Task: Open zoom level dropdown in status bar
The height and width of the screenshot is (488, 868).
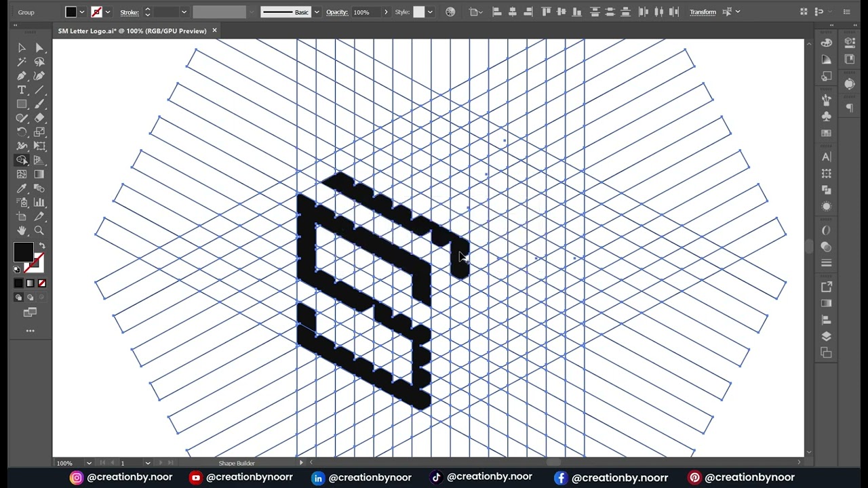Action: [x=88, y=463]
